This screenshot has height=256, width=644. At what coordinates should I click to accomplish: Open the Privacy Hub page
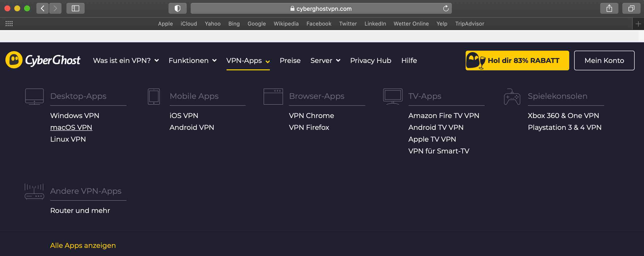(370, 60)
